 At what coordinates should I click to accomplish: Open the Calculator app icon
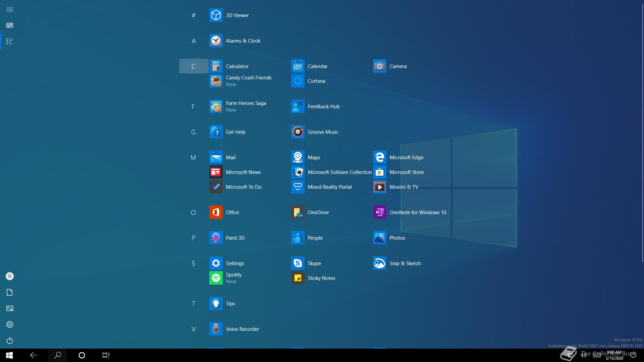[216, 66]
